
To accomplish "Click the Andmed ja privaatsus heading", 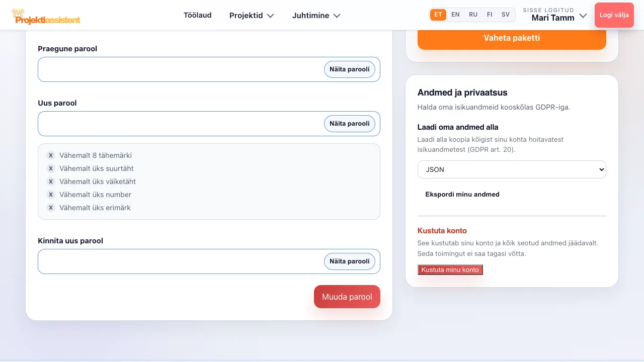I will [x=462, y=93].
